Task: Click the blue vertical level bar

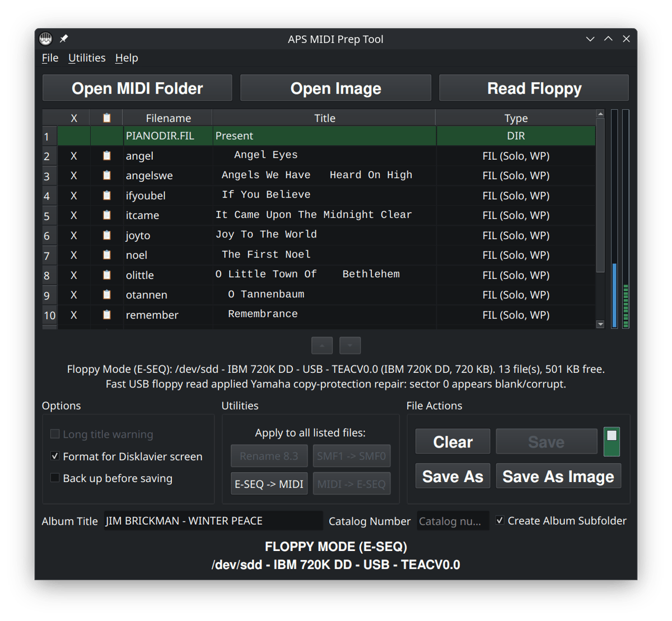Action: click(x=614, y=294)
